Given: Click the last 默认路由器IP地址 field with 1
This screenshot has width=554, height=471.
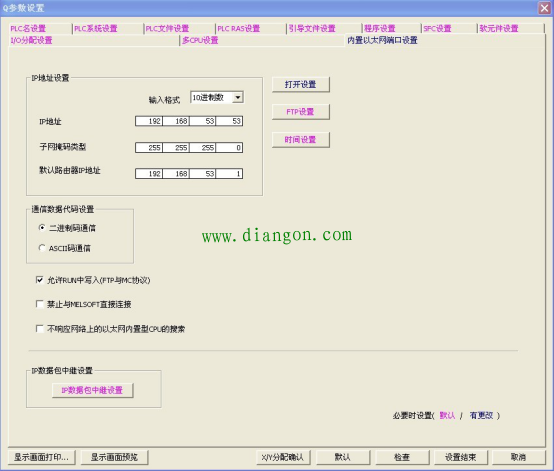Looking at the screenshot, I should [x=229, y=174].
